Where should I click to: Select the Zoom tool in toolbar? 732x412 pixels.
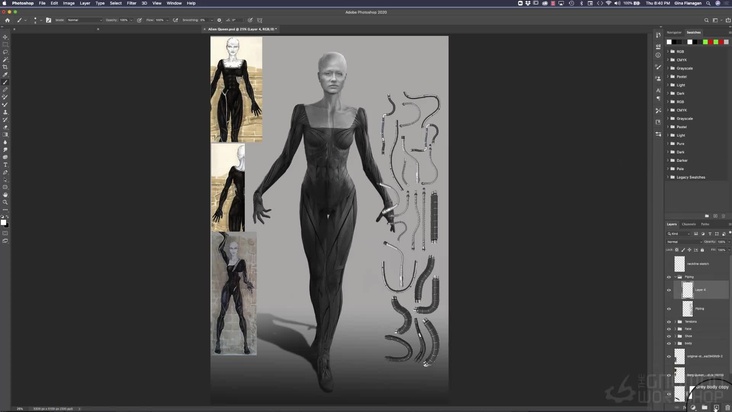[5, 202]
